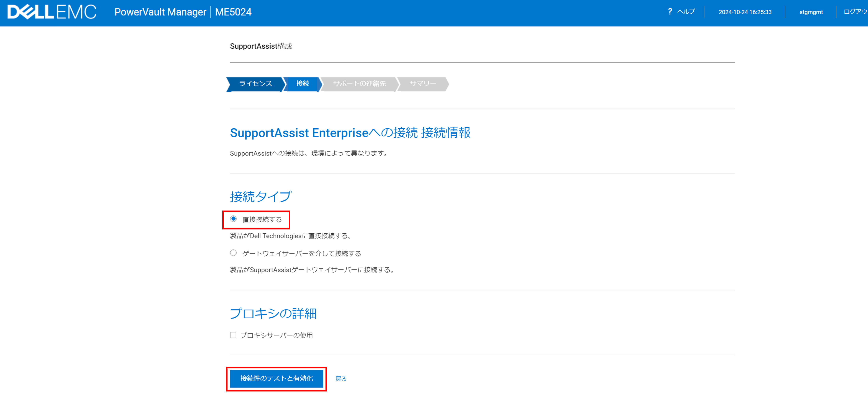Click the プロキシサーバーの使用 label text
Screen dimensions: 868x411
click(276, 336)
